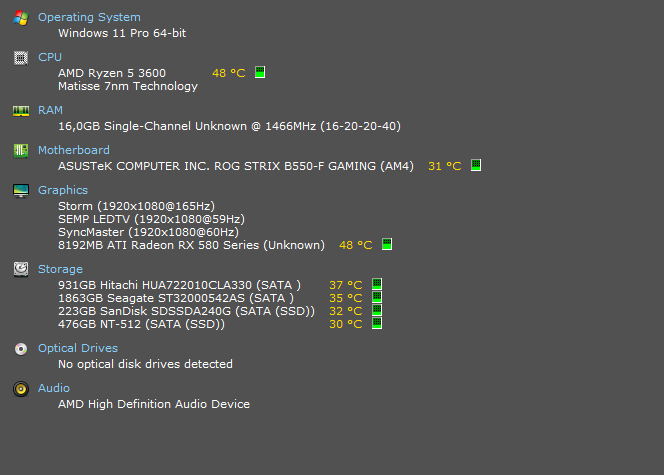The height and width of the screenshot is (475, 664).
Task: Open the Graphics section link
Action: pyautogui.click(x=63, y=190)
